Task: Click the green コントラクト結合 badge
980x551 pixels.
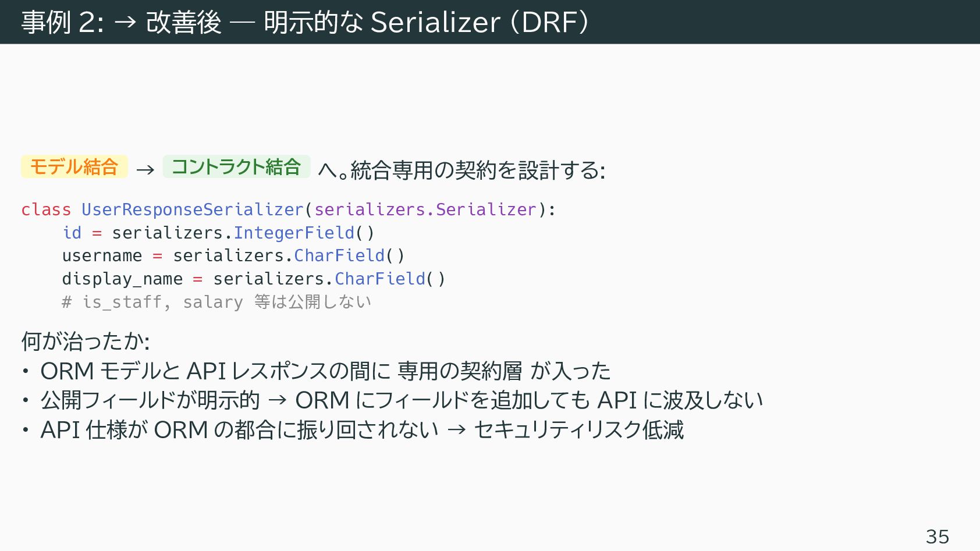Action: (236, 167)
